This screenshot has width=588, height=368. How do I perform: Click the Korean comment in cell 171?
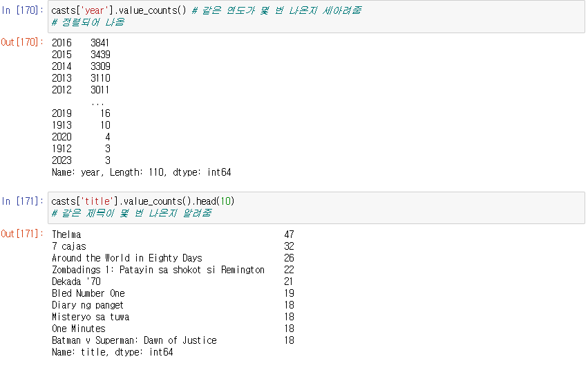click(x=131, y=213)
